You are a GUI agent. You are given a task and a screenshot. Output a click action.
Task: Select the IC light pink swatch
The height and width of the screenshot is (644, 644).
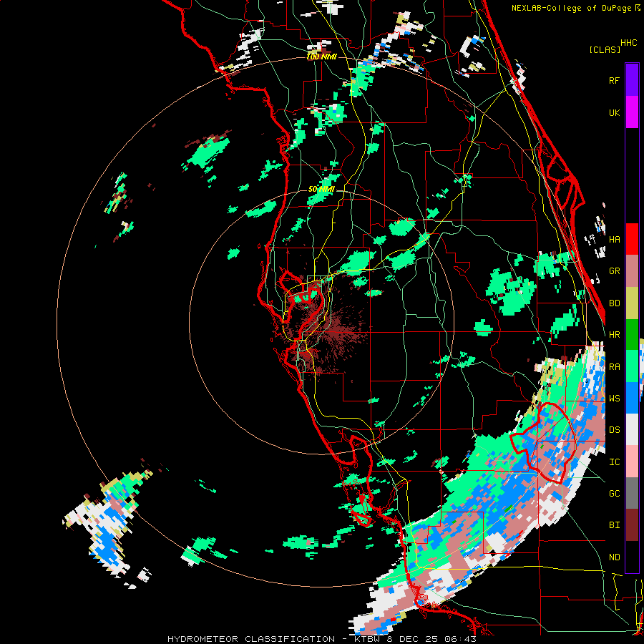[632, 462]
